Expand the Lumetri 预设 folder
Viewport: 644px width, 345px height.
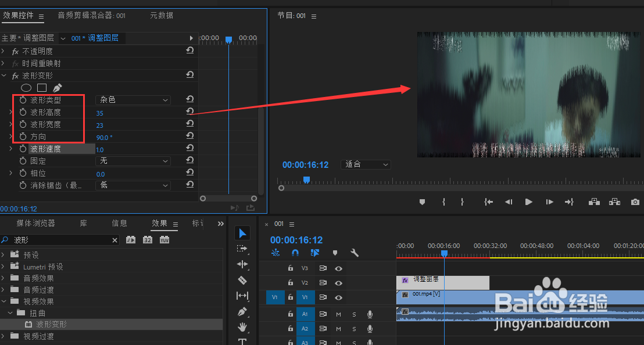pyautogui.click(x=3, y=267)
